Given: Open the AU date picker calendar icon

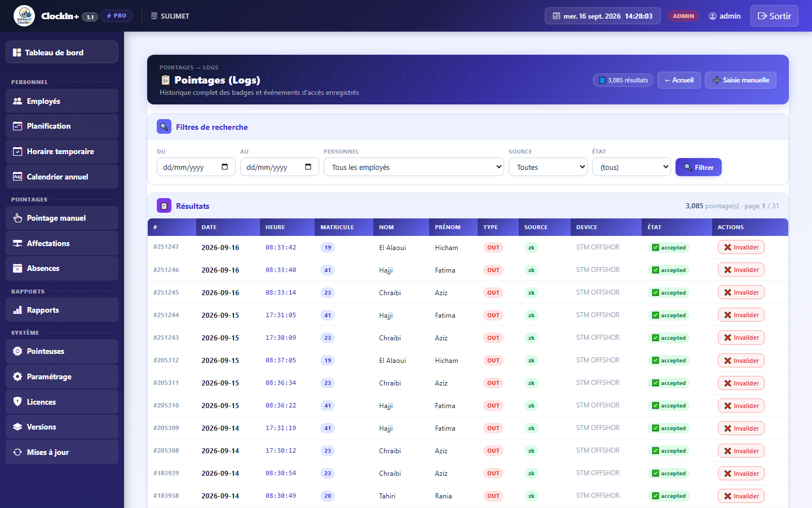Looking at the screenshot, I should [308, 167].
